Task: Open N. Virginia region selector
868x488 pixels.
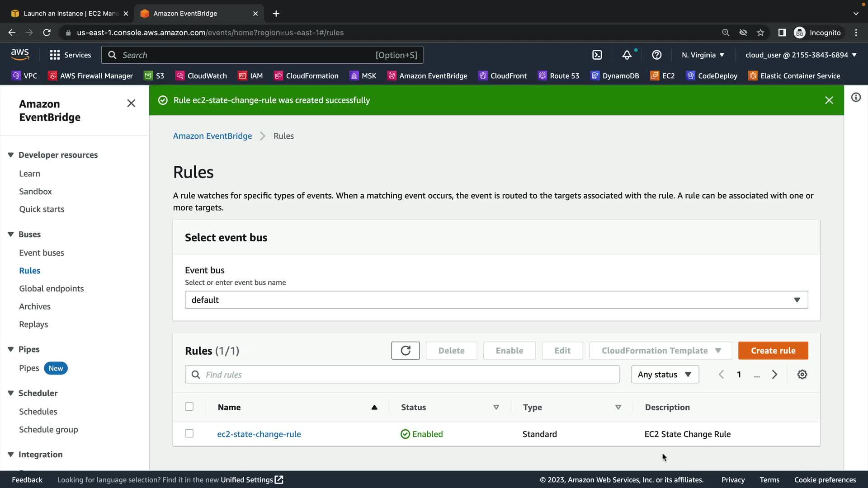Action: [703, 55]
